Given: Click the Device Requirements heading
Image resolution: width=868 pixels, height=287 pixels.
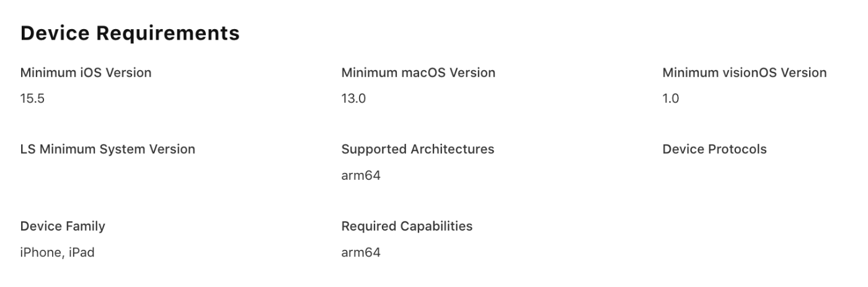Looking at the screenshot, I should 130,33.
